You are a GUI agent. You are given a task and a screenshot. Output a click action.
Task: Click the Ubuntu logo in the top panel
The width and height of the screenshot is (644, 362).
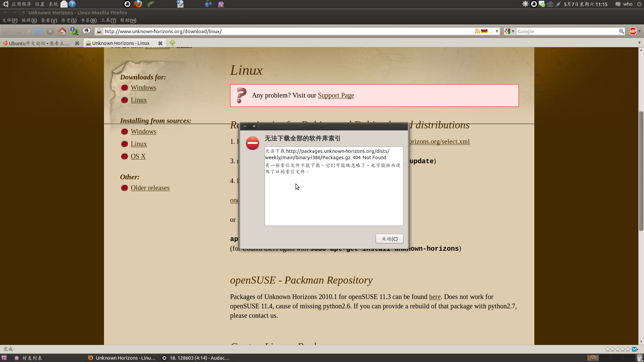(5, 4)
